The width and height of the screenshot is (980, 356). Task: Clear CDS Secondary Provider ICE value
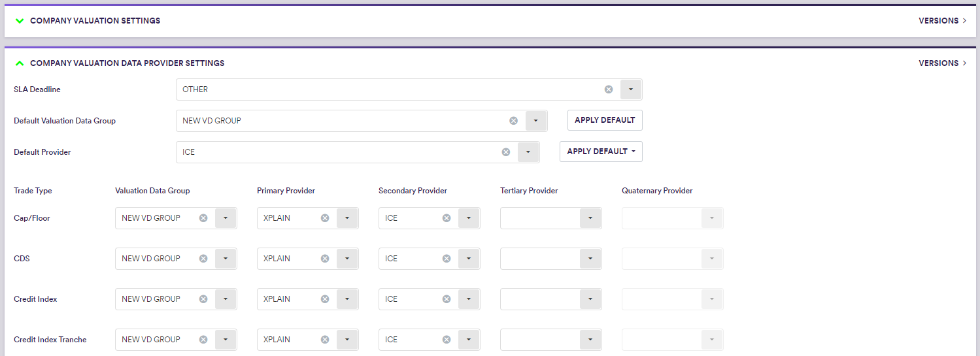(x=447, y=259)
